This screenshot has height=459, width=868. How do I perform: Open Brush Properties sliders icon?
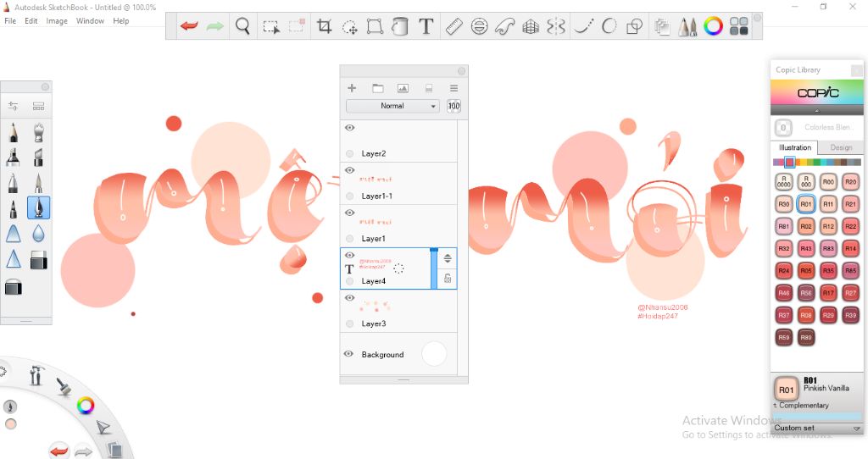coord(13,106)
